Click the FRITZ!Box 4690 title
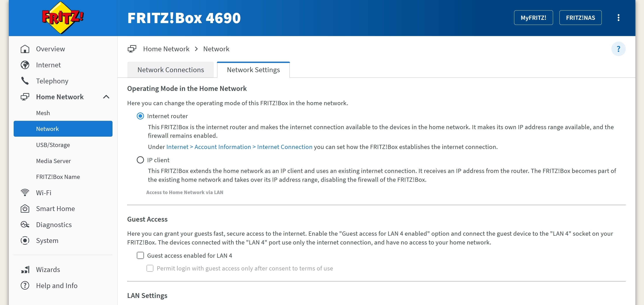This screenshot has width=644, height=305. (x=184, y=18)
